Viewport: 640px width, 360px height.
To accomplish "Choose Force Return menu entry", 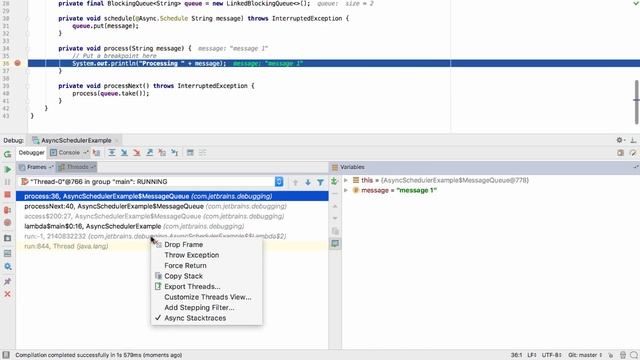I will [x=206, y=265].
